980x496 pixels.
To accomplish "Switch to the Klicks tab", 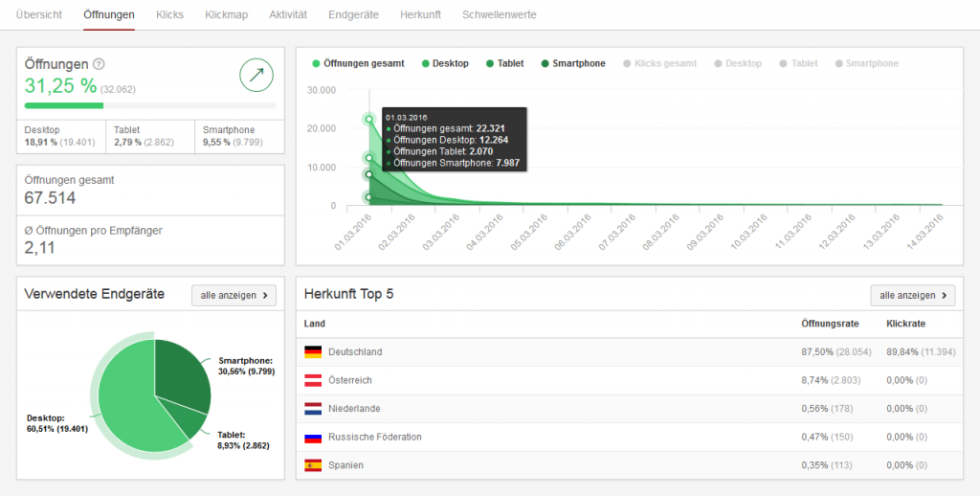I will click(x=170, y=14).
